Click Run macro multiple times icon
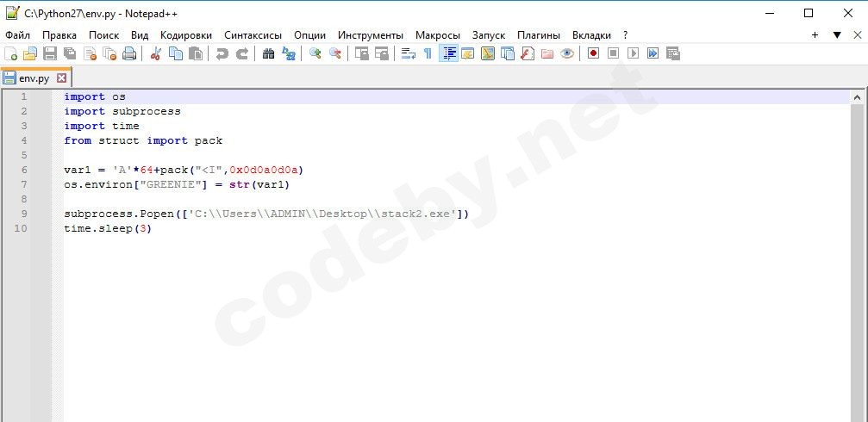The height and width of the screenshot is (422, 868). point(653,53)
